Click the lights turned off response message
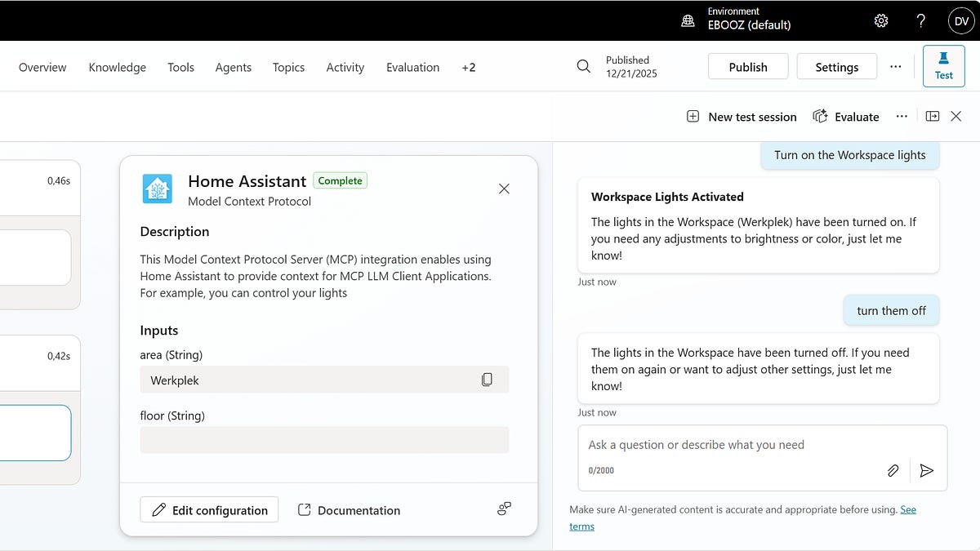The image size is (980, 551). 758,368
